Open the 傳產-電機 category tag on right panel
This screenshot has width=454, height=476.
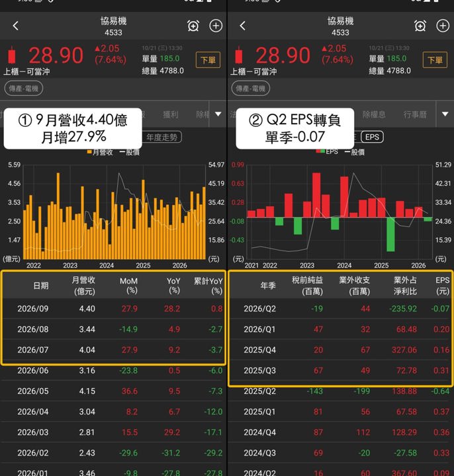coord(250,89)
